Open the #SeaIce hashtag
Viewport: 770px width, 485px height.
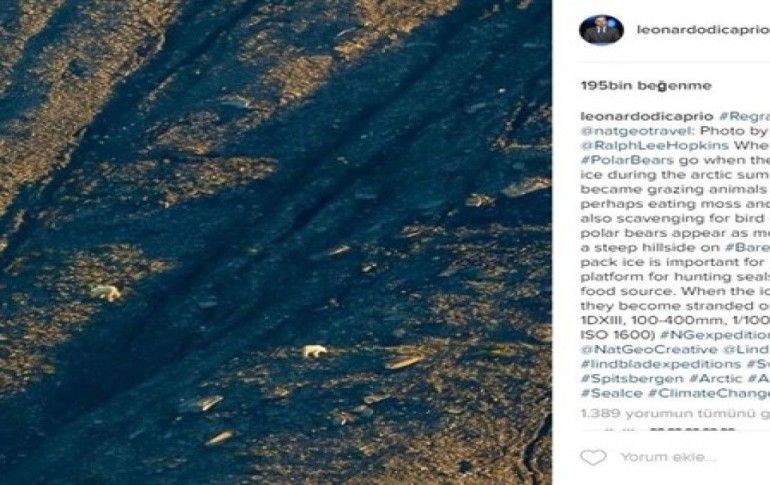(611, 393)
